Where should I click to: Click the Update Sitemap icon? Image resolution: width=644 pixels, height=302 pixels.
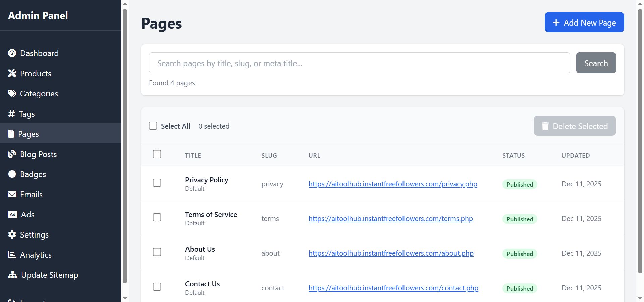(x=12, y=275)
